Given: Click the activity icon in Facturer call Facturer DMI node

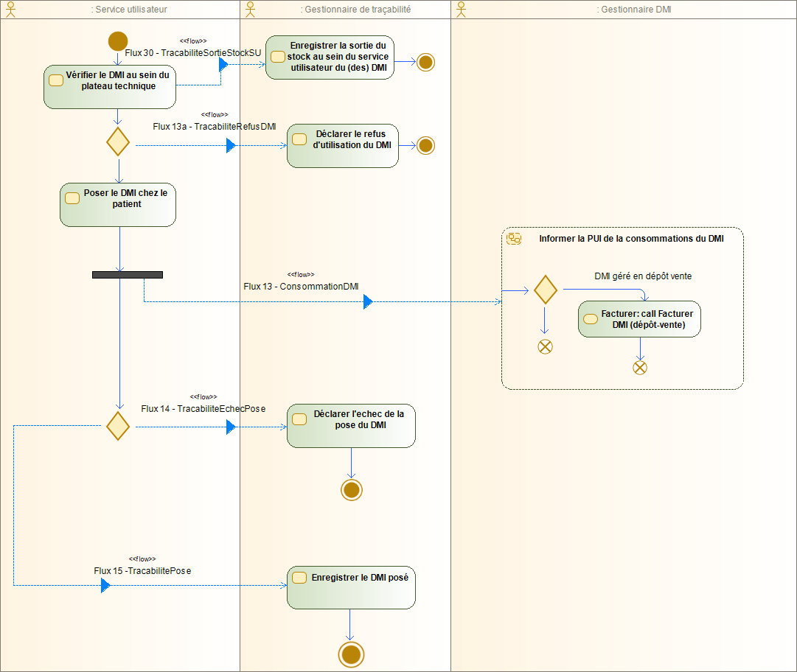Looking at the screenshot, I should (590, 318).
